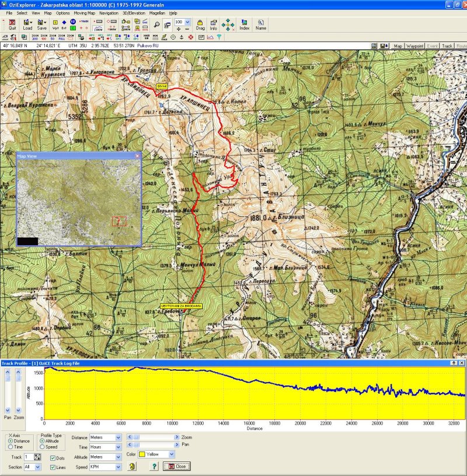Click the Load toolbar icon
The width and height of the screenshot is (467, 476).
(x=27, y=24)
